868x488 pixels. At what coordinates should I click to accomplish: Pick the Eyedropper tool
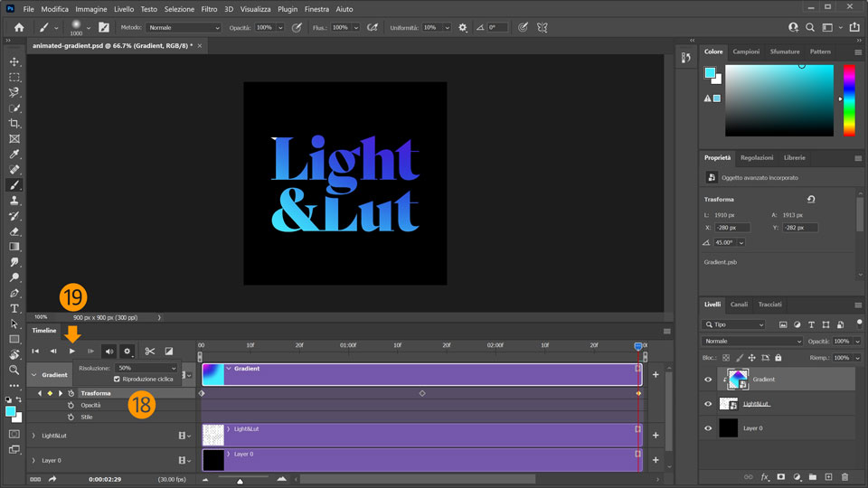coord(14,154)
